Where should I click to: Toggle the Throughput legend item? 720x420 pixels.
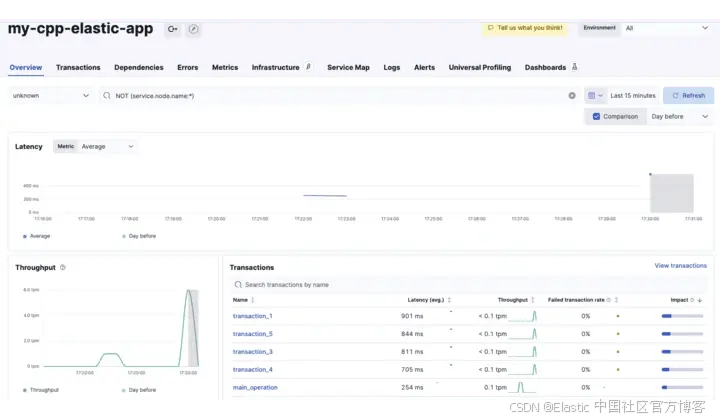click(x=41, y=390)
